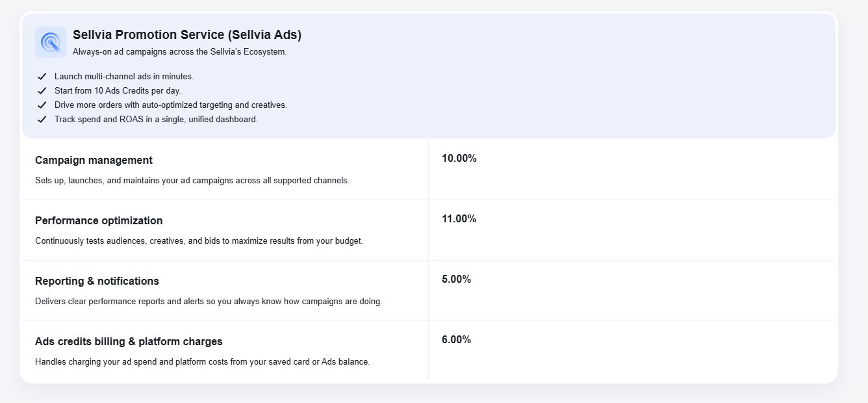868x403 pixels.
Task: Select the "Performance optimization" heading
Action: [x=99, y=221]
